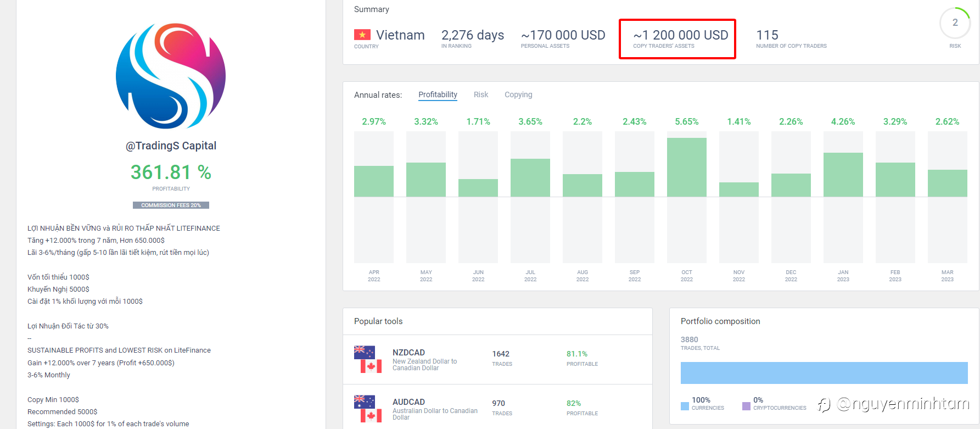Click the blue Currencies legend swatch
Image resolution: width=980 pixels, height=429 pixels.
pyautogui.click(x=685, y=406)
